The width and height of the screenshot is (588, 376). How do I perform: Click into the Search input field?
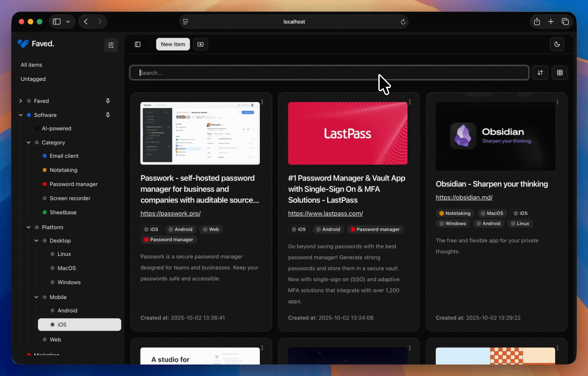point(329,73)
